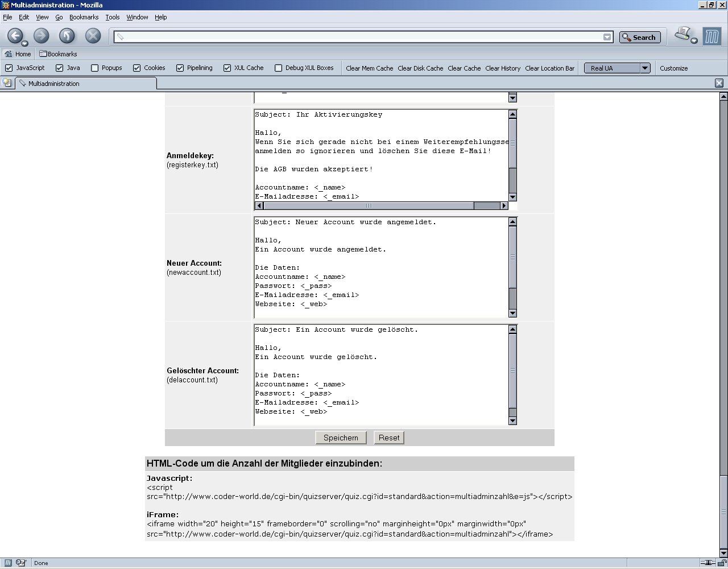This screenshot has height=569, width=728.
Task: Click the online/offline plug icon
Action: click(708, 563)
